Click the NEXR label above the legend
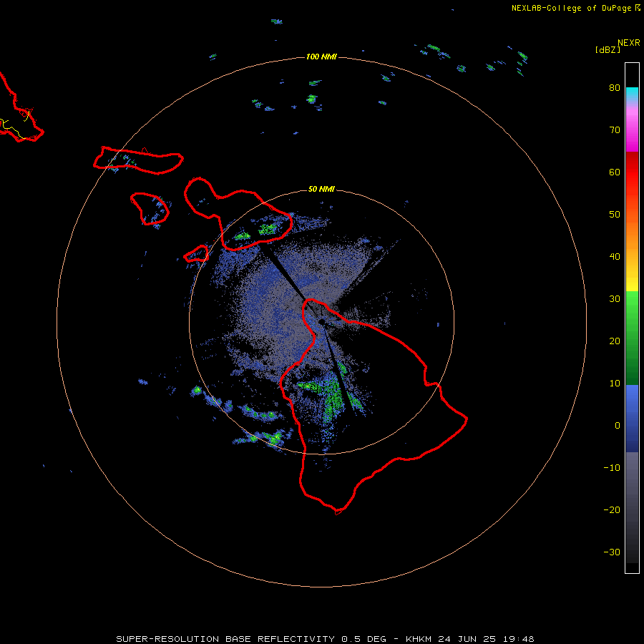This screenshot has width=644, height=644. click(628, 43)
